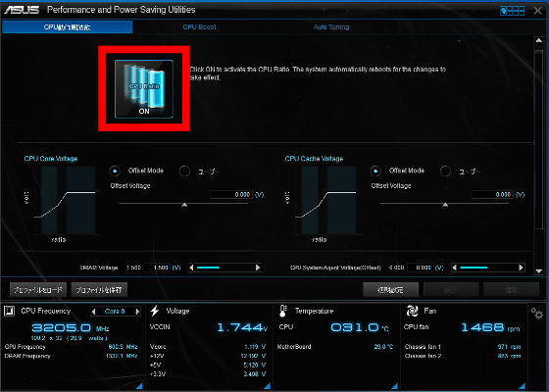This screenshot has width=549, height=392.
Task: Click the vertical scrollbar thumb
Action: pyautogui.click(x=539, y=139)
